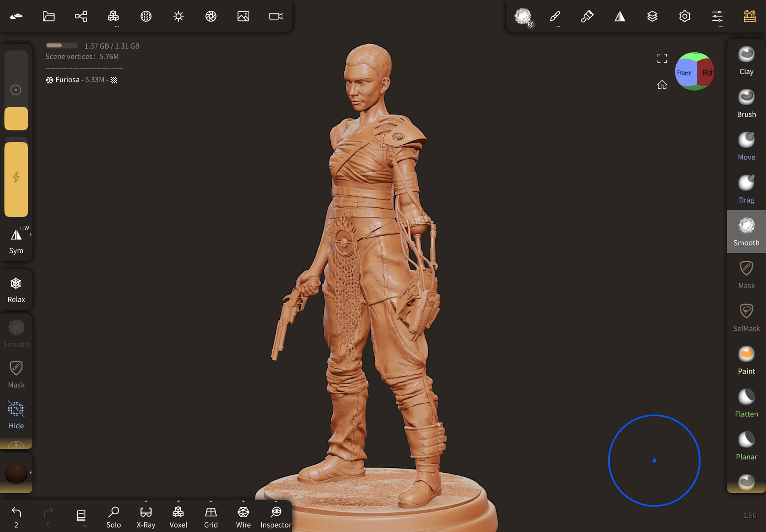Choose the SelMask tool
The image size is (766, 532).
tap(746, 317)
